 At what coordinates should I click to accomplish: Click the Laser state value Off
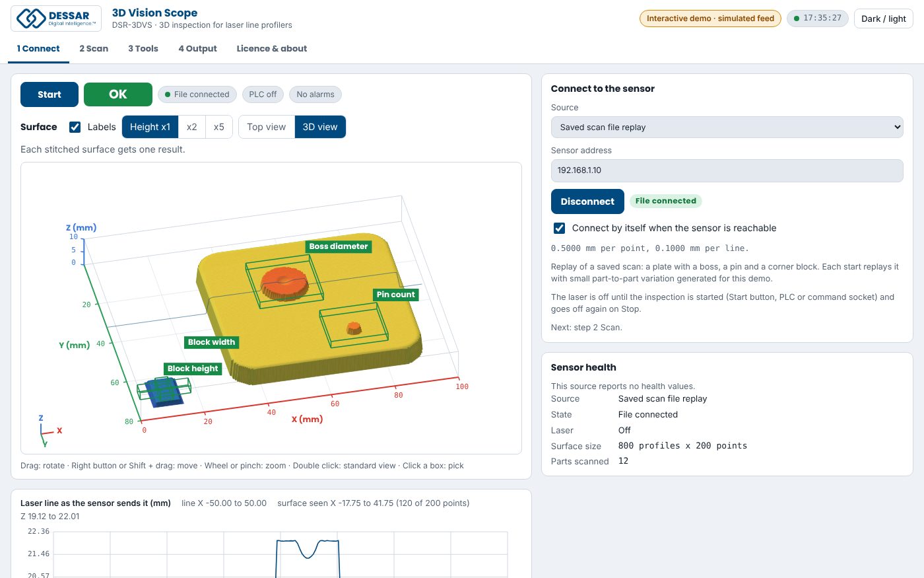(x=624, y=430)
